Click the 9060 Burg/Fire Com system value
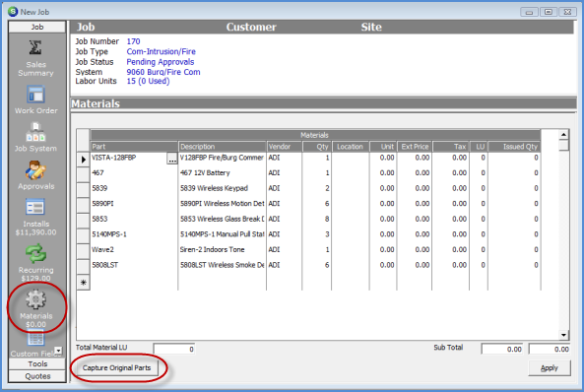This screenshot has height=392, width=584. (x=163, y=72)
